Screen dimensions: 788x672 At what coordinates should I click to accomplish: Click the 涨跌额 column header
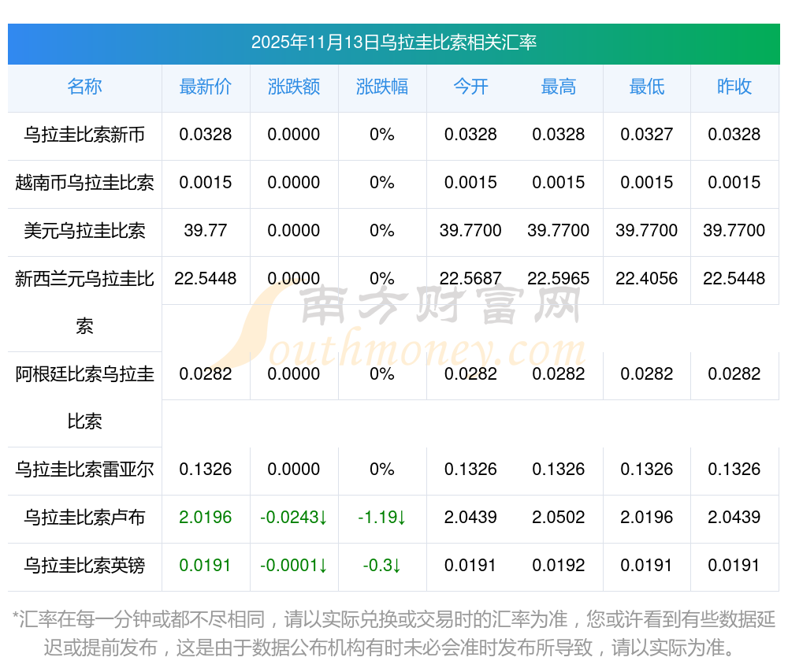coord(294,87)
